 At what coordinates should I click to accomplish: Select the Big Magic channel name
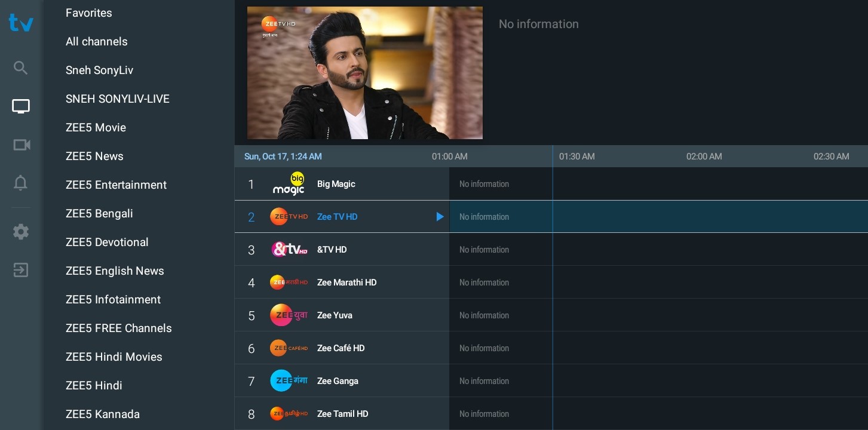[336, 184]
